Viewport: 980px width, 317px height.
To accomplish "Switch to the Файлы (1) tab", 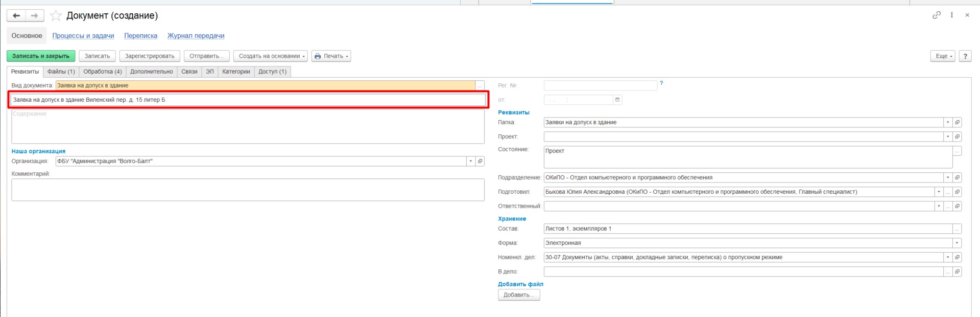I will tap(61, 72).
